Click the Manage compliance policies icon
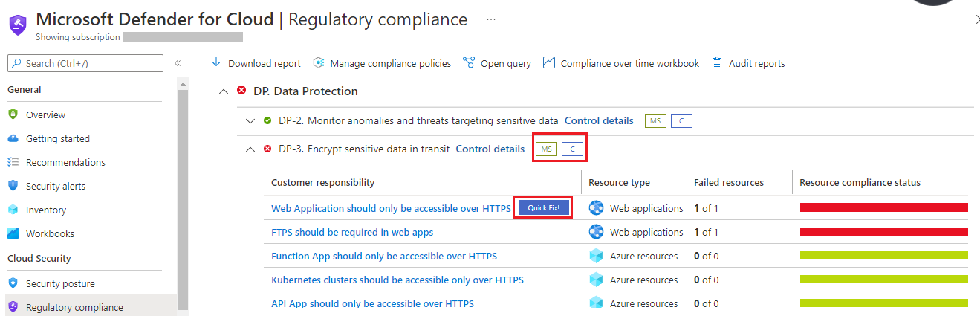 pos(319,63)
